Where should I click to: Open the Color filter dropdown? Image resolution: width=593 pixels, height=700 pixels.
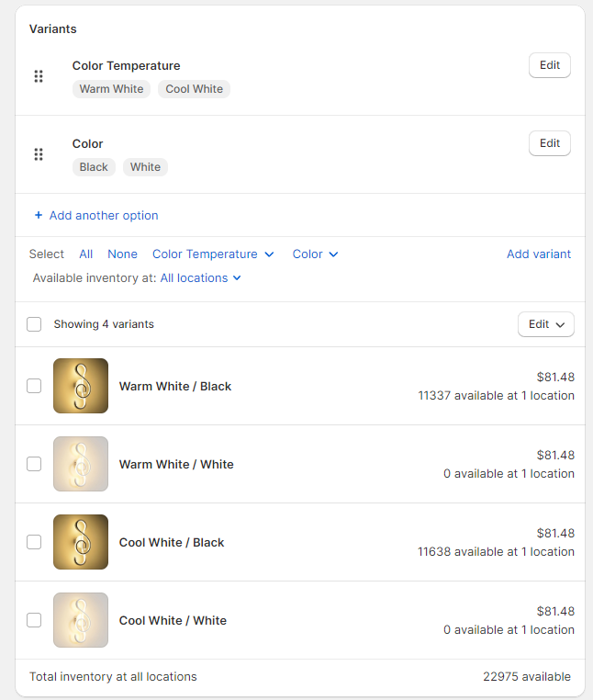pos(315,254)
